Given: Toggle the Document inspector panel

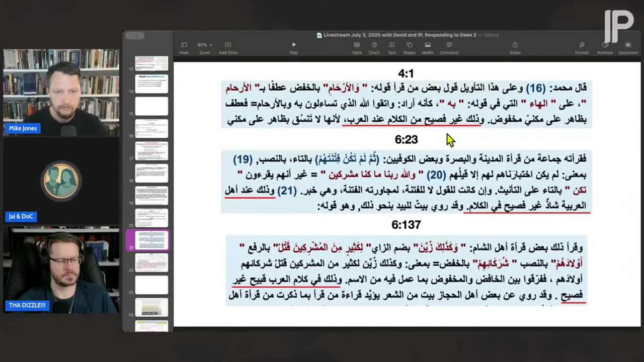Looking at the screenshot, I should pyautogui.click(x=628, y=45).
